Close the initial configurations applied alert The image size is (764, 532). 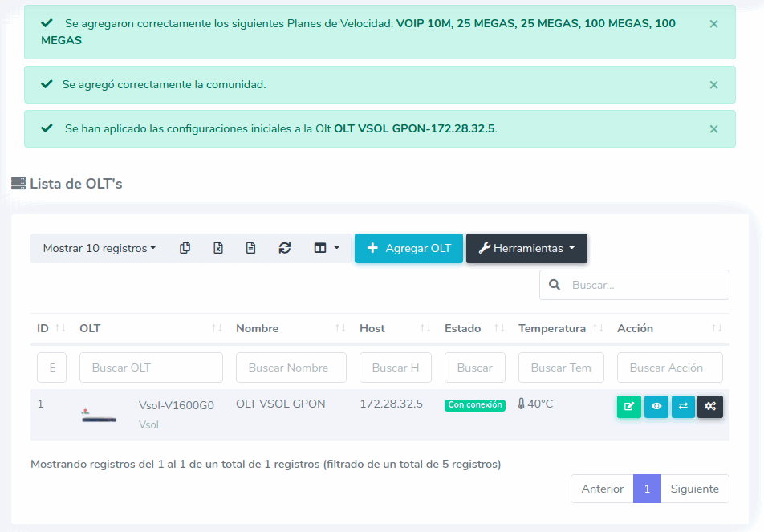[x=713, y=128]
